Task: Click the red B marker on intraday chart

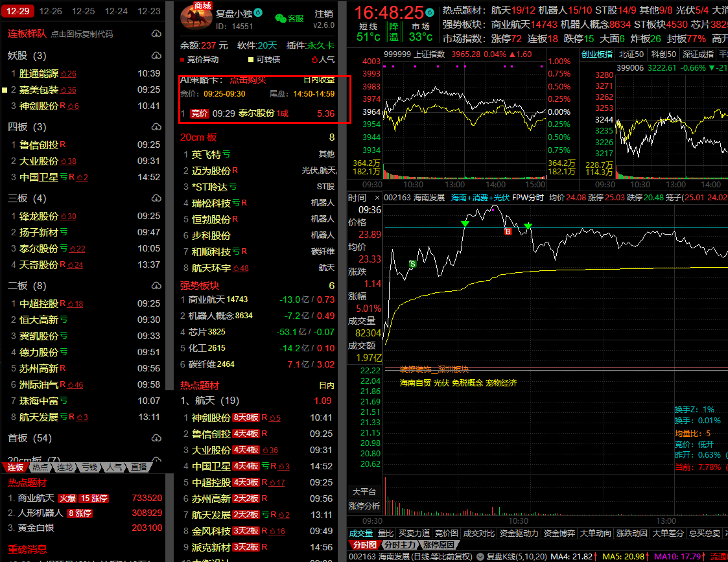Action: tap(508, 231)
